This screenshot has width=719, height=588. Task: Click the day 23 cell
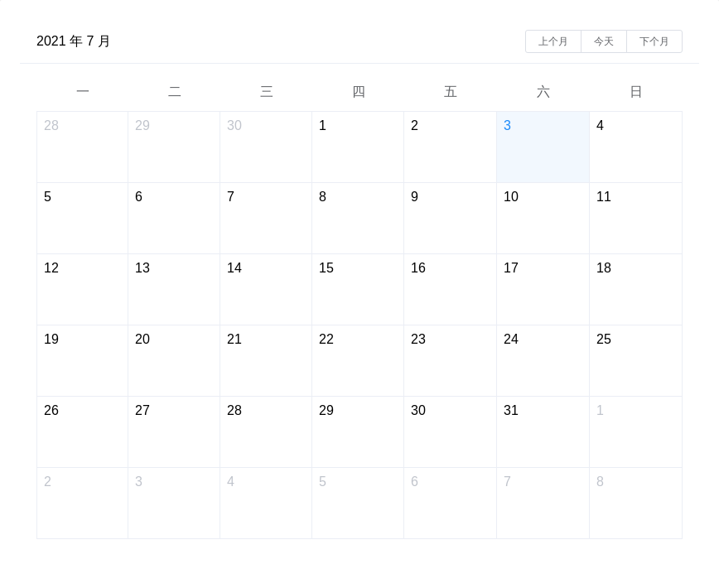[450, 361]
